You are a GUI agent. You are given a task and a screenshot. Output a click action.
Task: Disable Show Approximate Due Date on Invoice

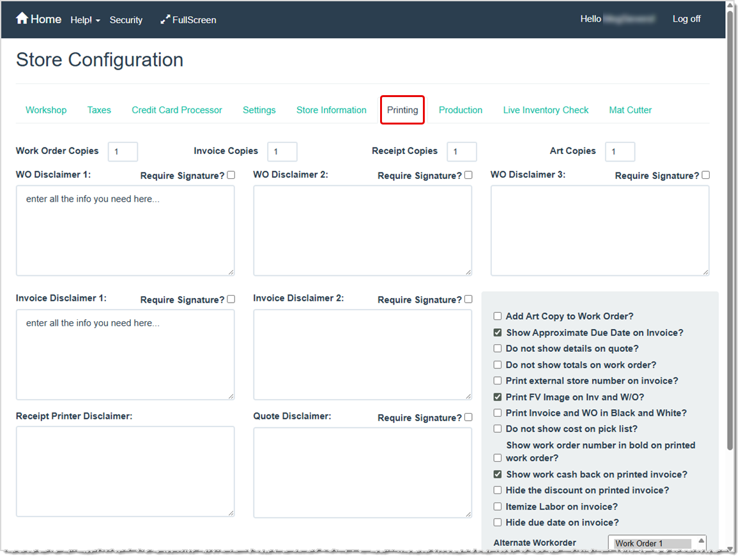(x=497, y=332)
